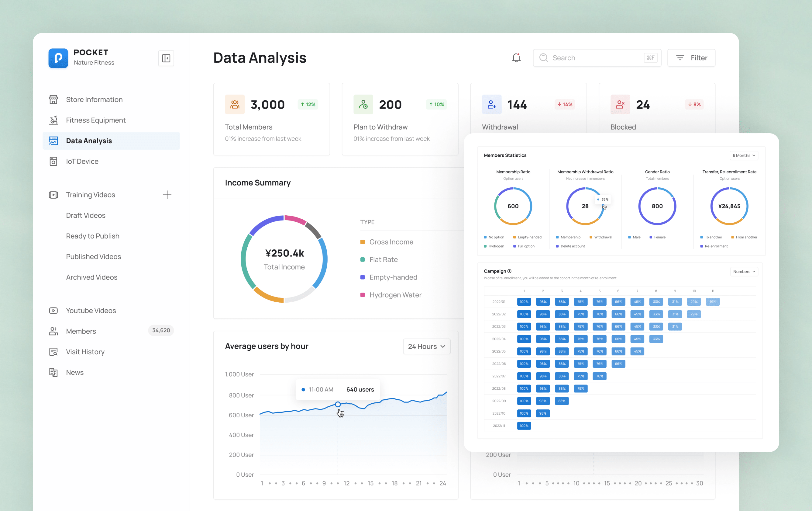Click the Members people icon
Screen dimensions: 812x511
pos(53,331)
